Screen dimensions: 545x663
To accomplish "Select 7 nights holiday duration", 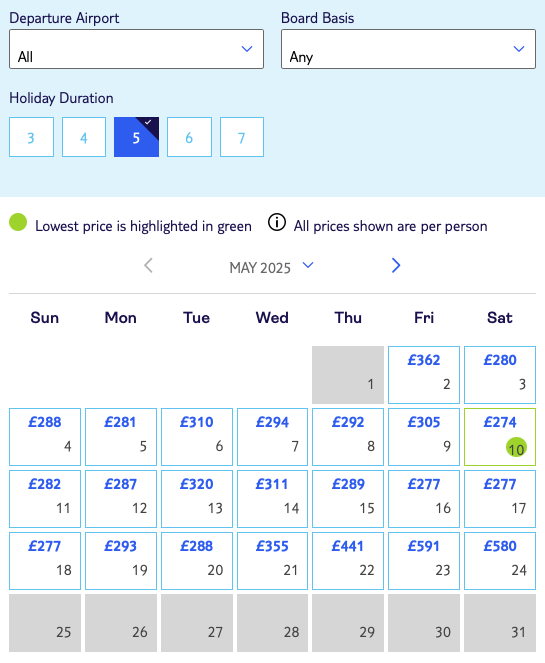I will click(242, 137).
